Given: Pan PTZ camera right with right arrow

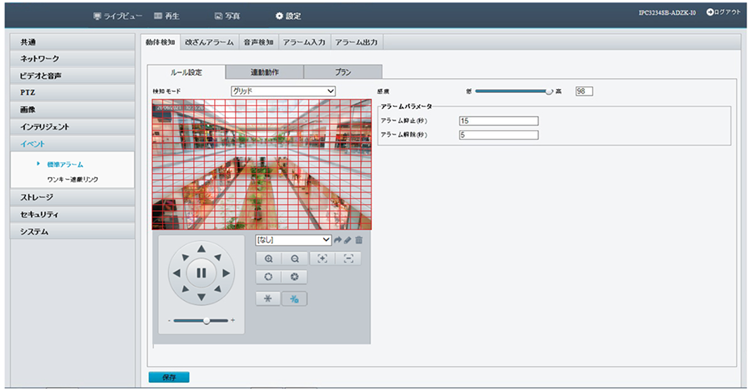Looking at the screenshot, I should click(x=226, y=273).
